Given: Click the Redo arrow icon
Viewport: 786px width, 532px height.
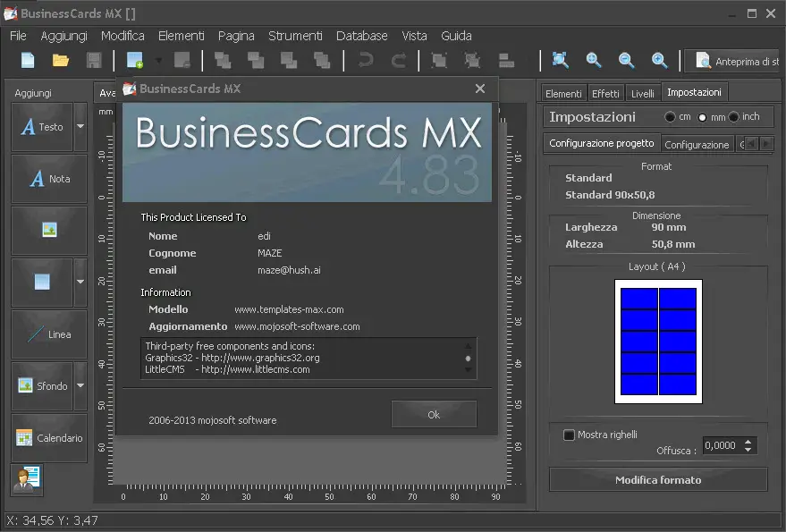Looking at the screenshot, I should pyautogui.click(x=399, y=61).
